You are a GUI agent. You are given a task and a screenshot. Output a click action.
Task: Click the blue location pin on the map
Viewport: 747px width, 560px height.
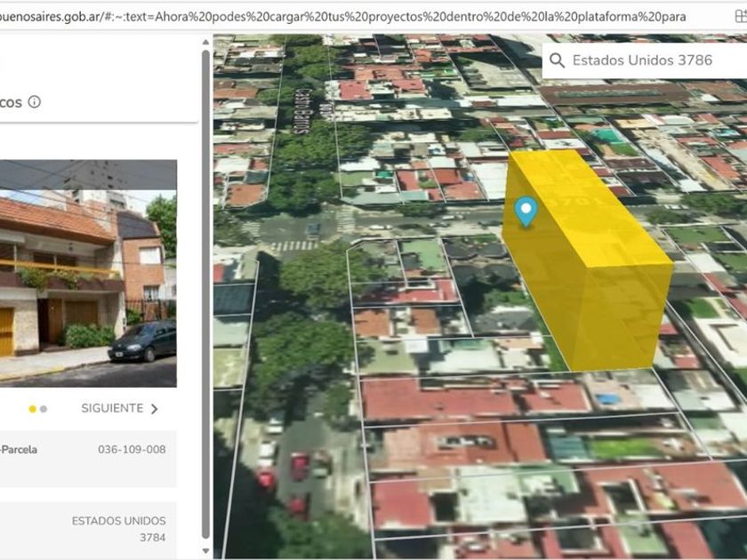pos(526,212)
